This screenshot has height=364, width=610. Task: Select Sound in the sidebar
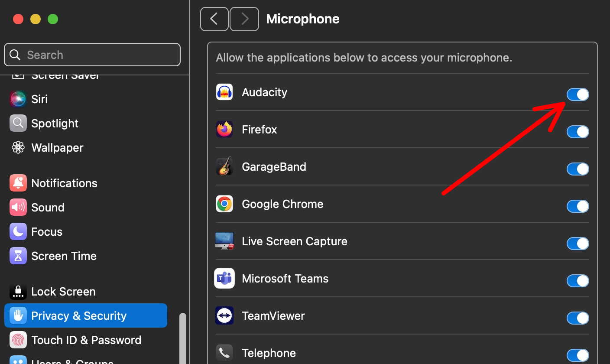pyautogui.click(x=48, y=208)
